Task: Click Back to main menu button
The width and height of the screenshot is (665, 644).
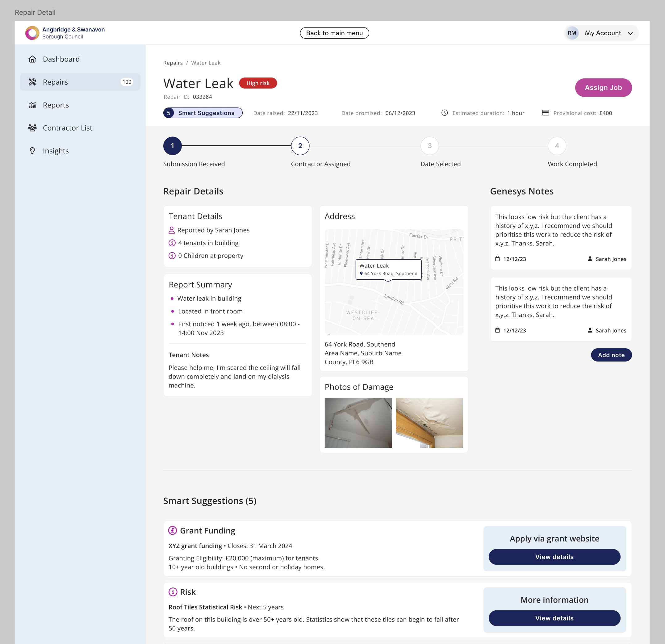Action: click(334, 33)
